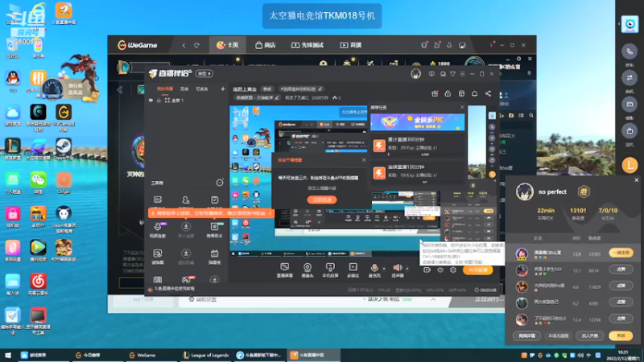
Task: Open the hamburger menu in streaming titlebar
Action: click(x=462, y=74)
